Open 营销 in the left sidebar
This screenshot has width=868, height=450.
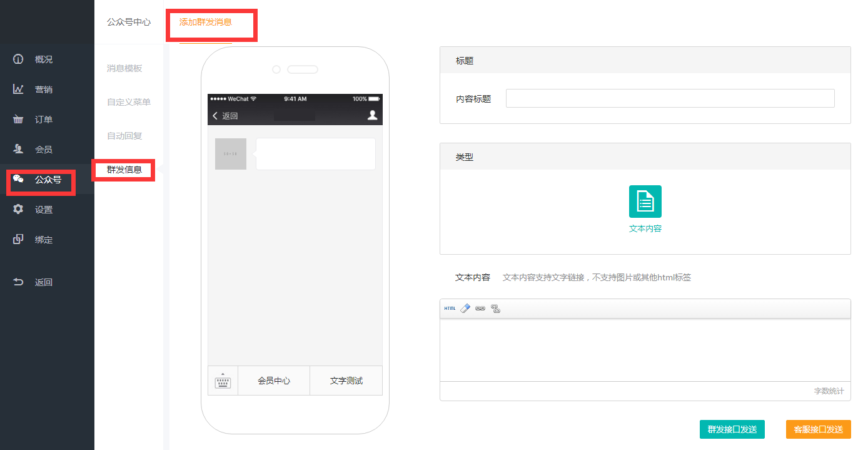tap(44, 89)
